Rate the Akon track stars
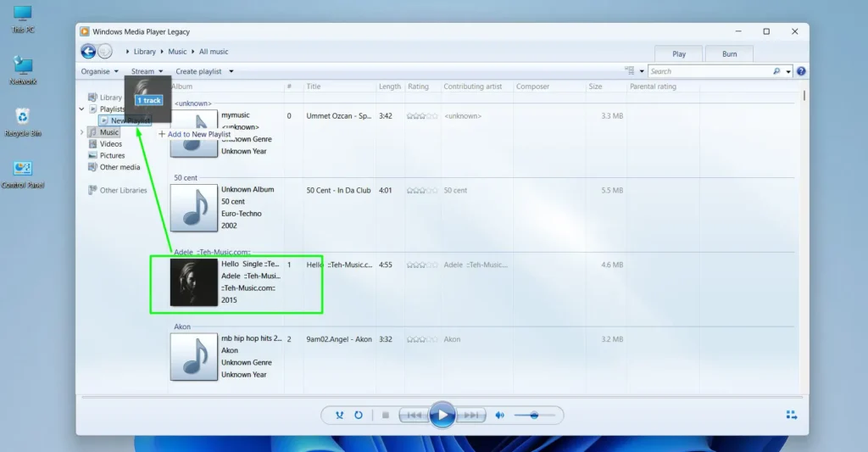Screen dimensions: 868x452 tap(422, 339)
